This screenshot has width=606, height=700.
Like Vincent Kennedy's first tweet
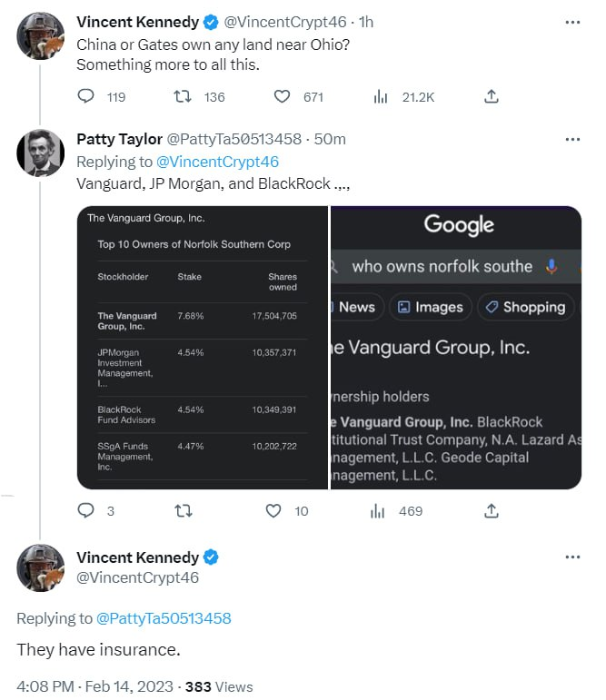[x=282, y=96]
